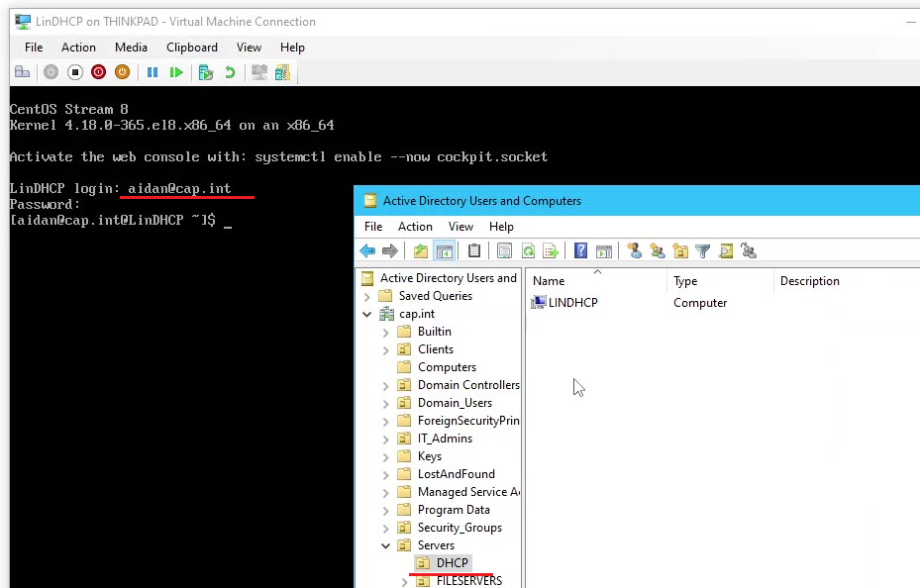This screenshot has width=920, height=588.
Task: Revert the VM with the green arrow icon
Action: (x=230, y=72)
